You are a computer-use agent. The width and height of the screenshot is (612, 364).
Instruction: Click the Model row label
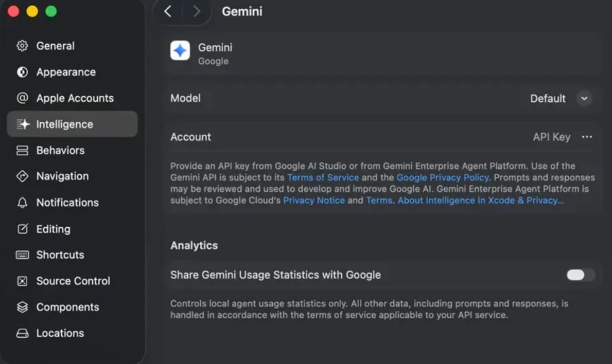(x=185, y=98)
